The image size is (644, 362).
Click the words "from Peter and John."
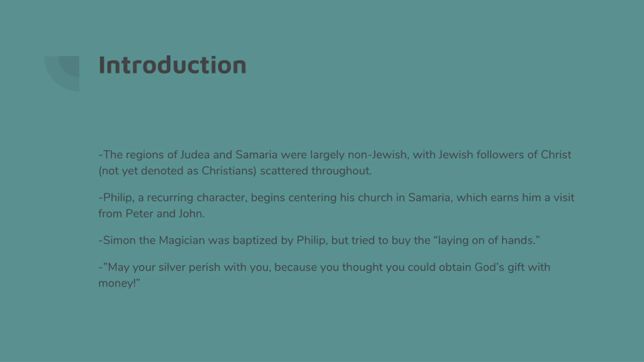[152, 213]
